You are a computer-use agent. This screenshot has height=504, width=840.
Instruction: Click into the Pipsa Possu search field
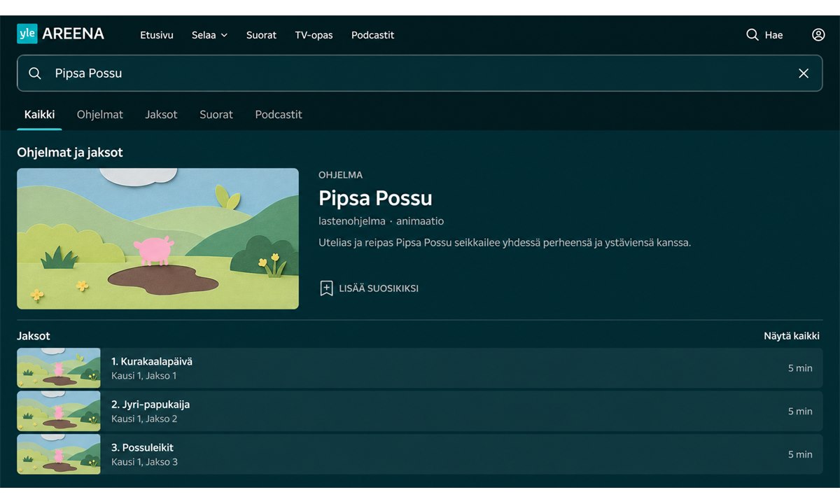coord(420,73)
